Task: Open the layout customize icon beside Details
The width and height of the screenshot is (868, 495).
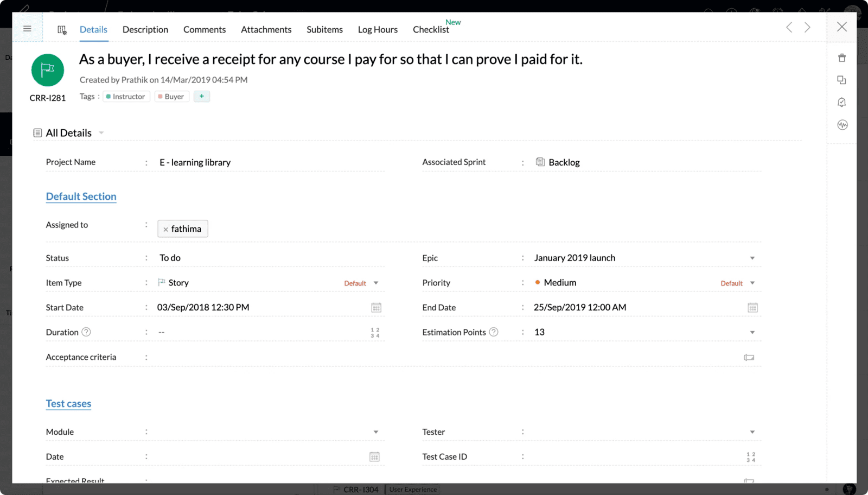Action: pyautogui.click(x=62, y=30)
